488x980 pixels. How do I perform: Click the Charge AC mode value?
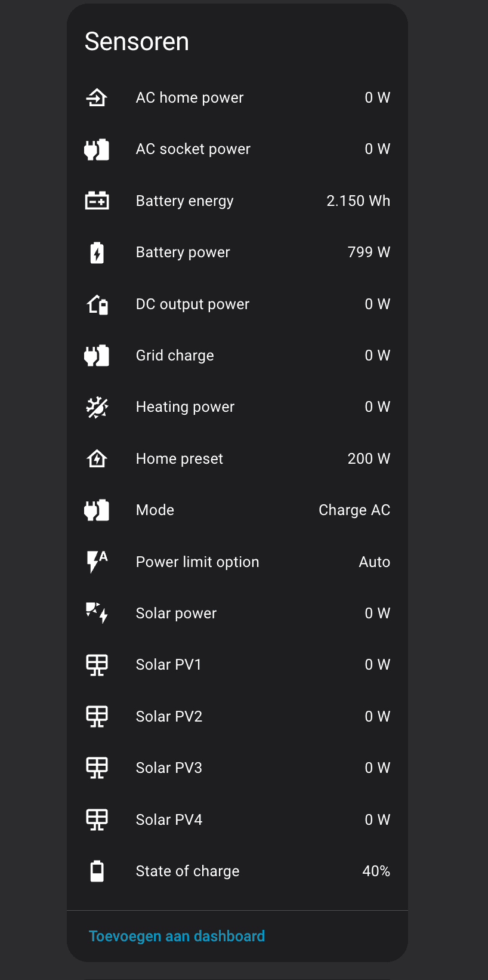tap(354, 510)
